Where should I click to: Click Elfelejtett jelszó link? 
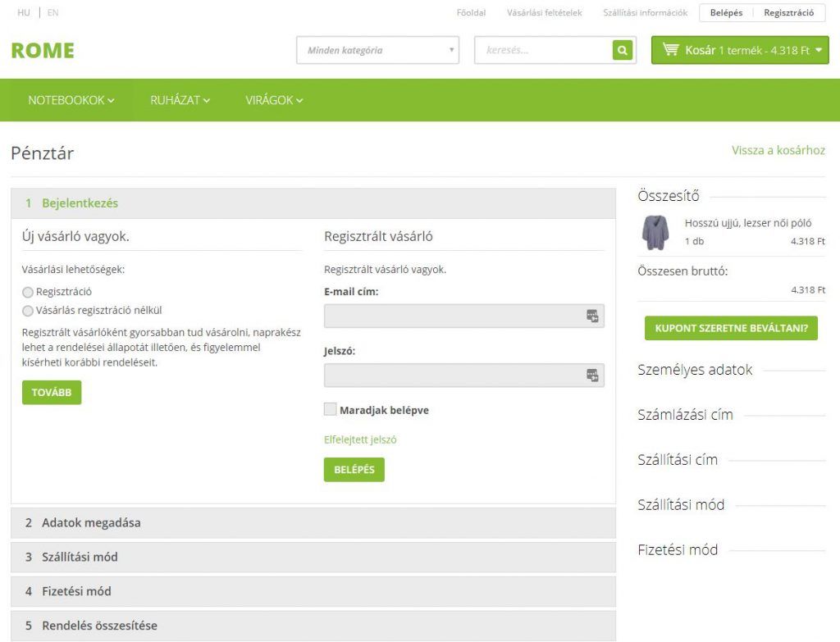[x=360, y=439]
